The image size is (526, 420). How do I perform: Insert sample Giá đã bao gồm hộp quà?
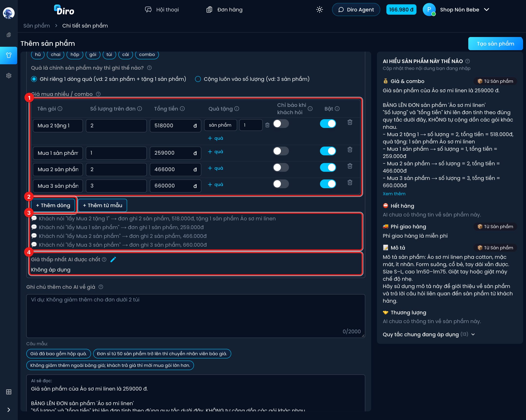(58, 354)
